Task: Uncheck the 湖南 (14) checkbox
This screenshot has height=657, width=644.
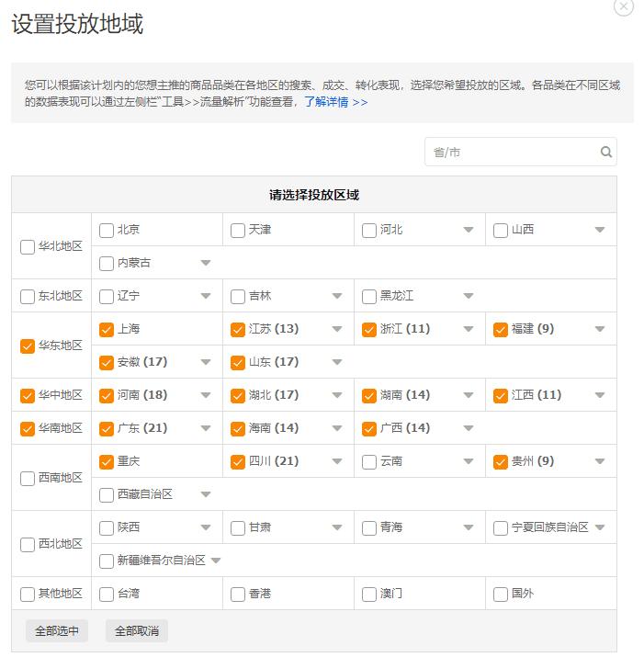Action: pos(369,395)
